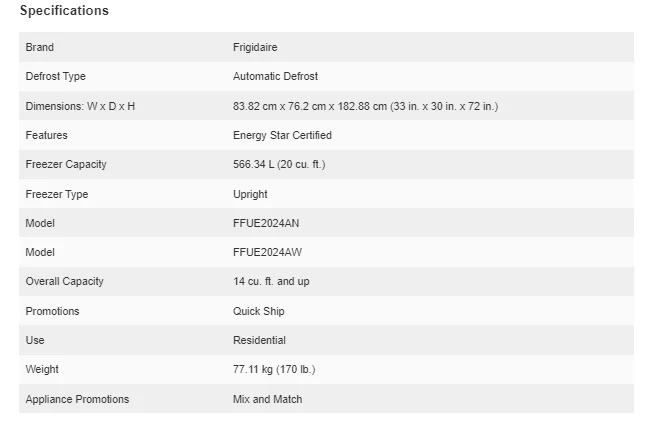Viewport: 656px width, 422px height.
Task: Select the Frigidaire brand value
Action: click(x=256, y=47)
